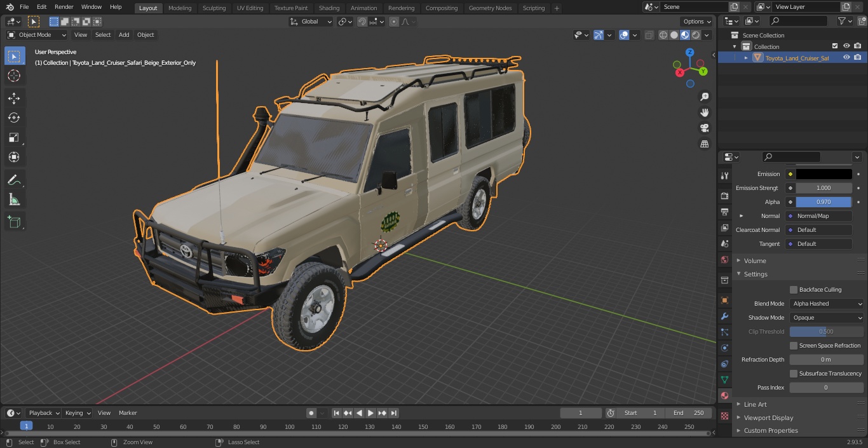Screen dimensions: 868x448
Task: Adjust the Alpha value slider
Action: (824, 202)
